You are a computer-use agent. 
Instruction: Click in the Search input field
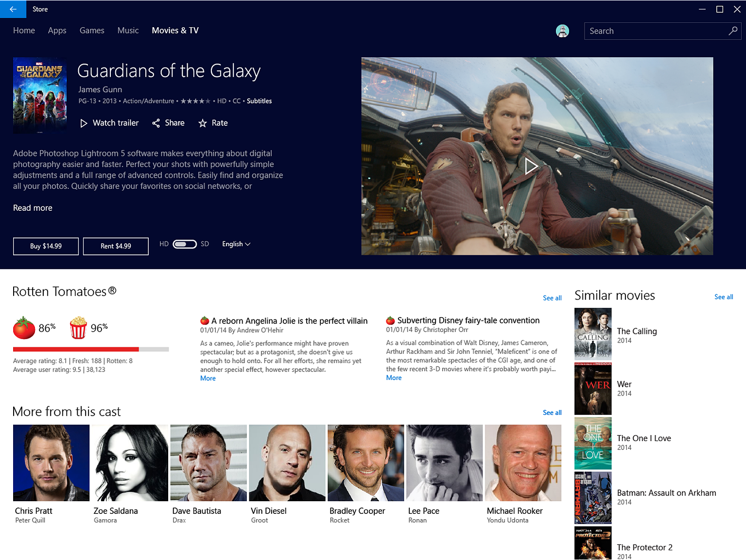point(656,31)
